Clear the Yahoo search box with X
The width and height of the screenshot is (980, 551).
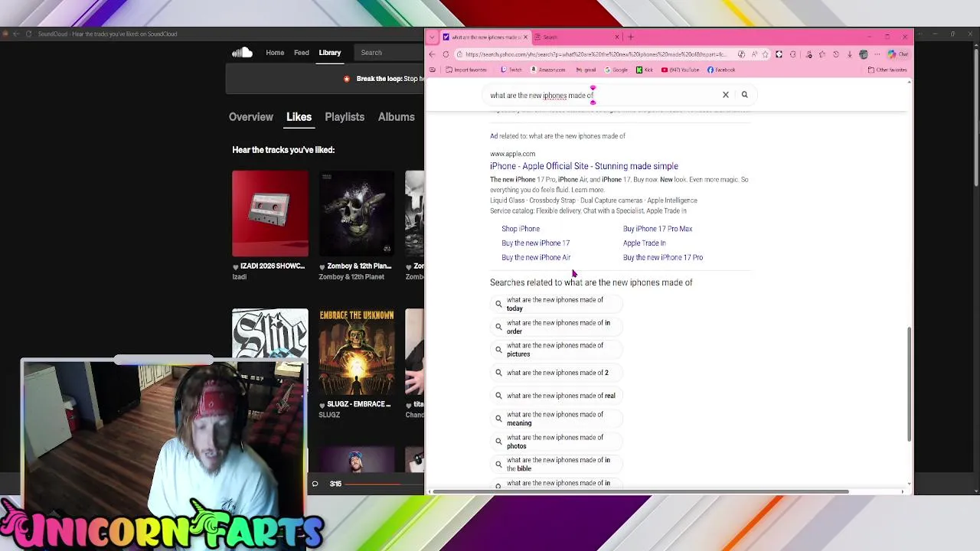coord(726,95)
